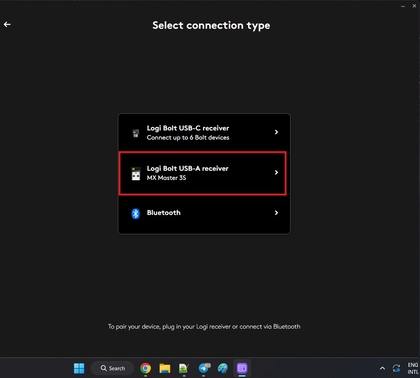Expand the Bluetooth option chevron
Image resolution: width=420 pixels, height=378 pixels.
pos(276,213)
